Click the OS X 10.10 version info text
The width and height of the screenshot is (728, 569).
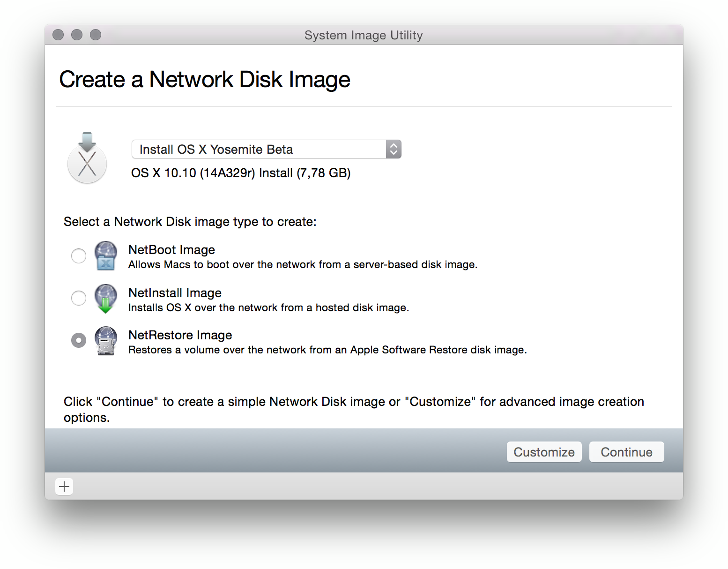[x=241, y=173]
